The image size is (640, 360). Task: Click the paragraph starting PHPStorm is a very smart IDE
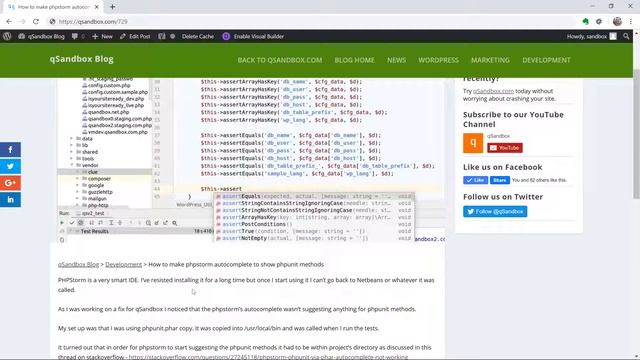tap(246, 285)
